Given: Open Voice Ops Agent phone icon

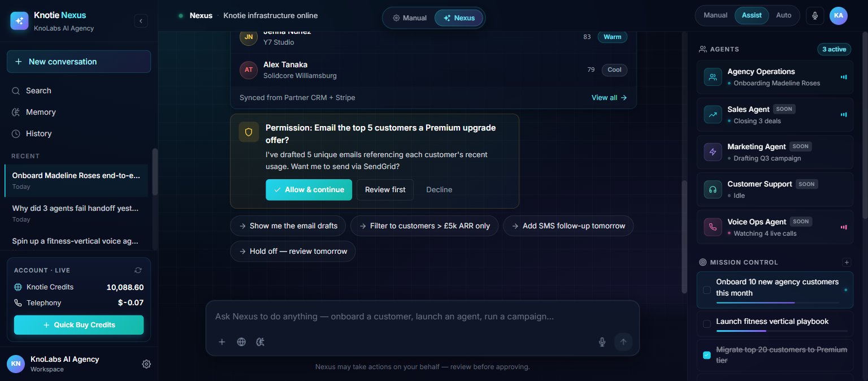Looking at the screenshot, I should click(713, 227).
